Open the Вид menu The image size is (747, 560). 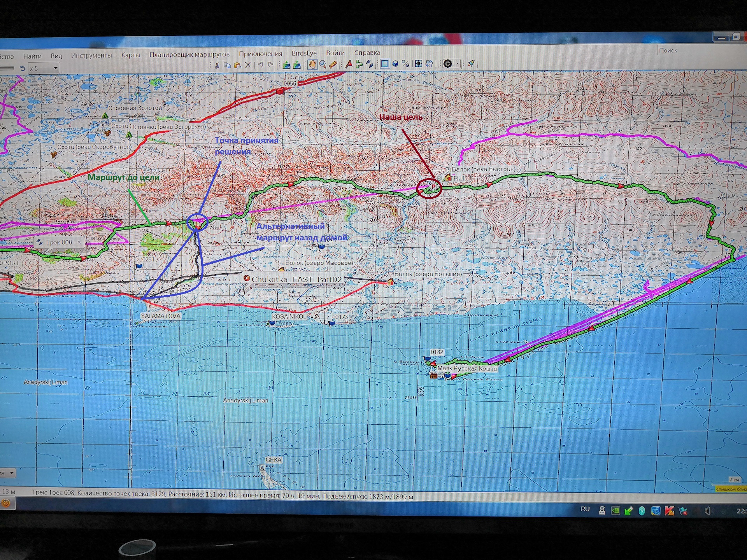56,56
